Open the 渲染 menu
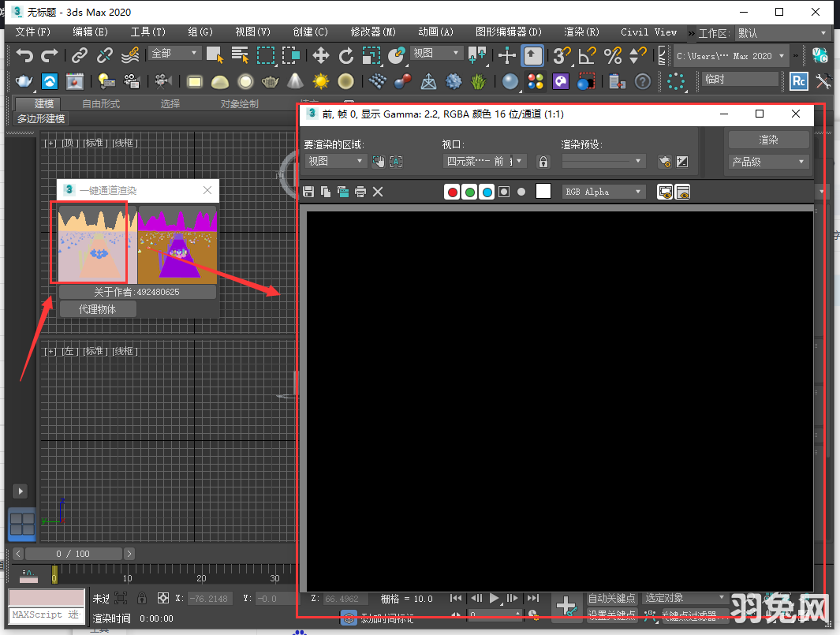840x635 pixels. pos(581,32)
